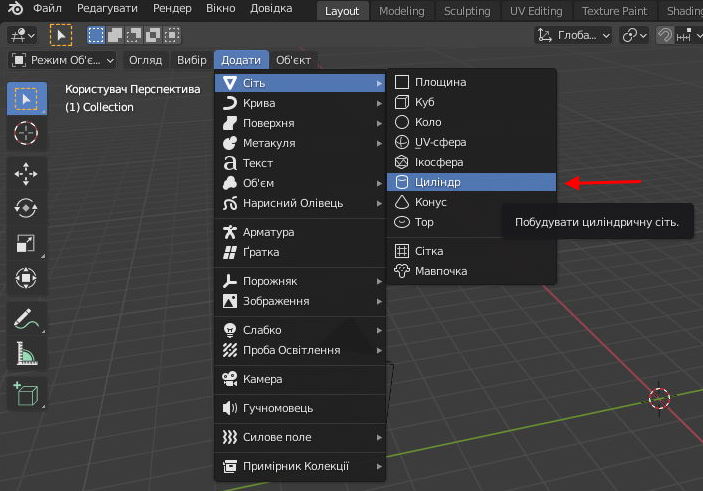703x491 pixels.
Task: Expand the Нарисний Олівець submenu
Action: [300, 203]
